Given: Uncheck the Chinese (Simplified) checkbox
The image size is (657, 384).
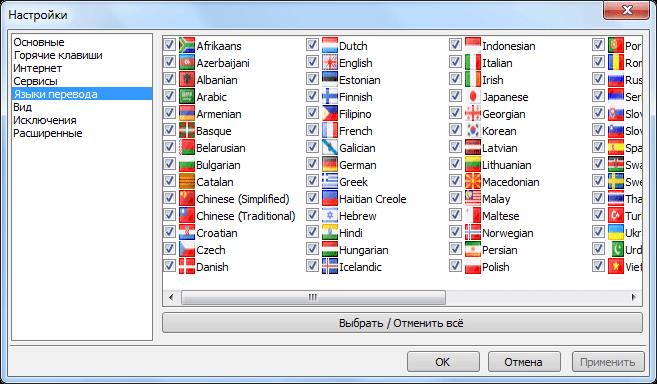Looking at the screenshot, I should 169,197.
